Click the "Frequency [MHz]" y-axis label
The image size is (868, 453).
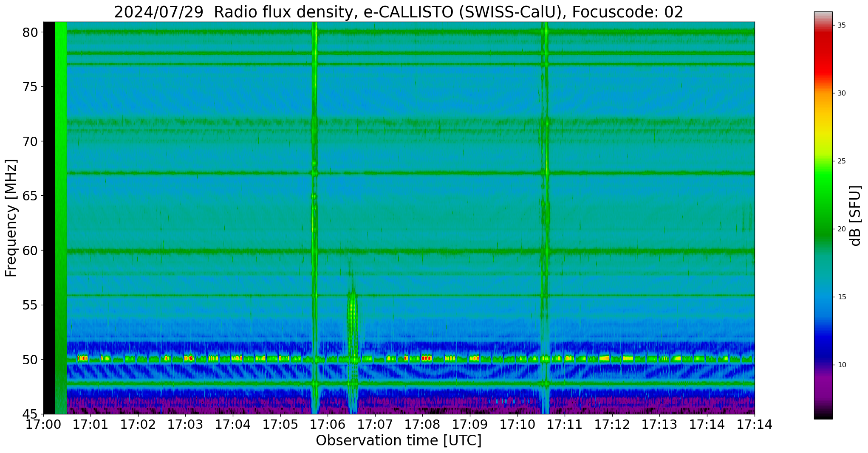pyautogui.click(x=11, y=218)
